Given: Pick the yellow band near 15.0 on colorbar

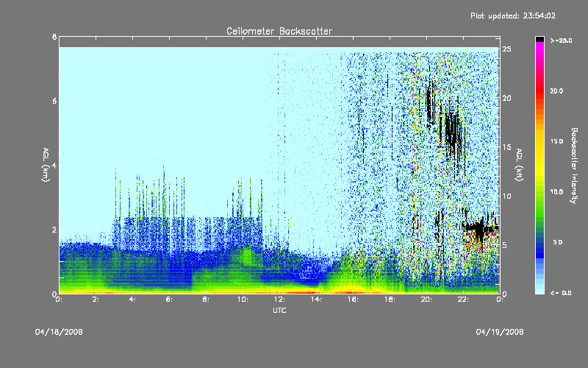Looking at the screenshot, I should pyautogui.click(x=539, y=141).
